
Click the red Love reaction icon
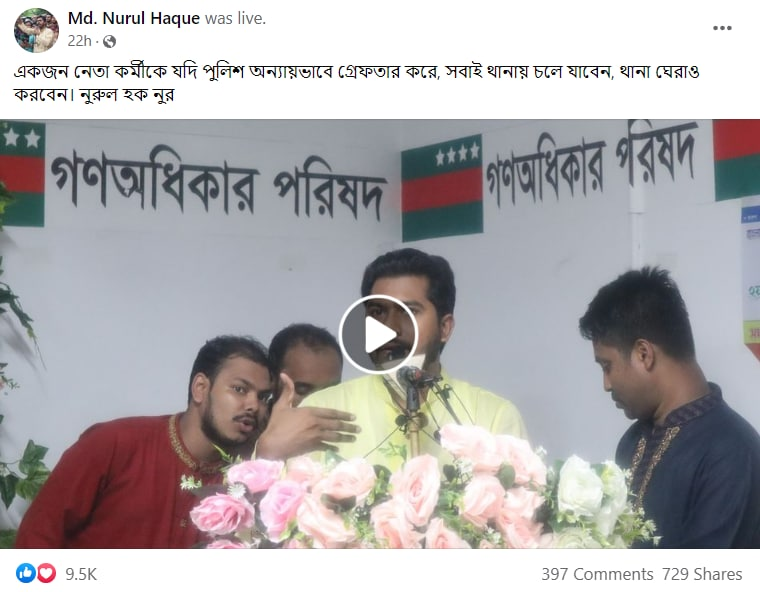click(47, 574)
